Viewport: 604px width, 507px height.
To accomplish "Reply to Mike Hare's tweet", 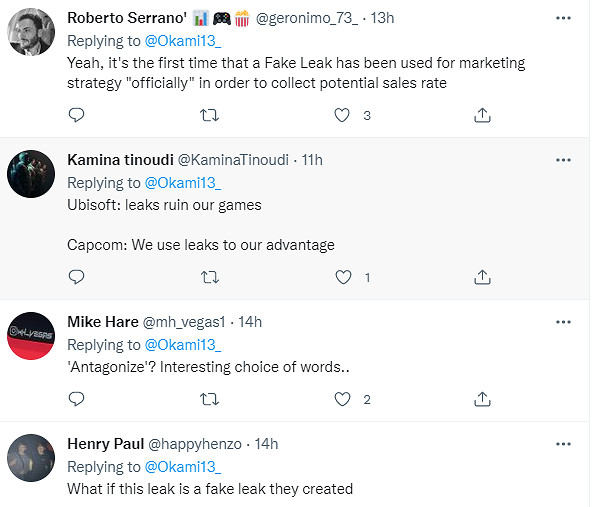I will (76, 399).
